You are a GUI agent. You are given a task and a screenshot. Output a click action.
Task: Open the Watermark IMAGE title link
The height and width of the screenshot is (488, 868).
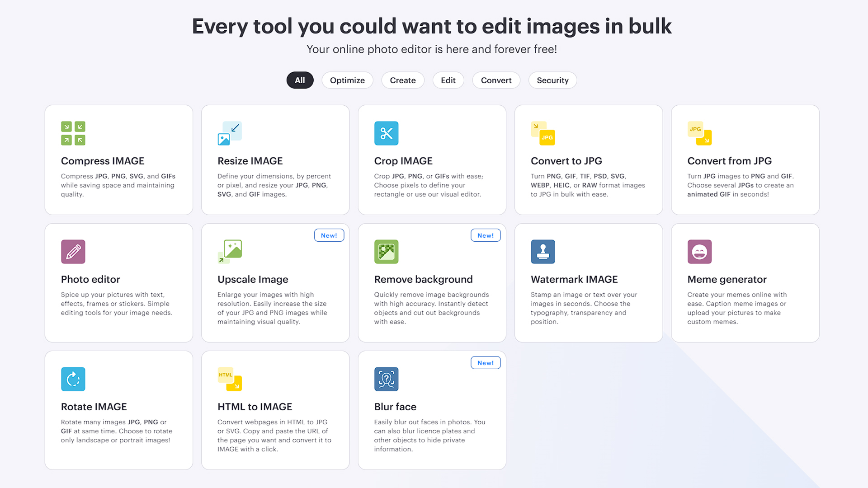(574, 280)
